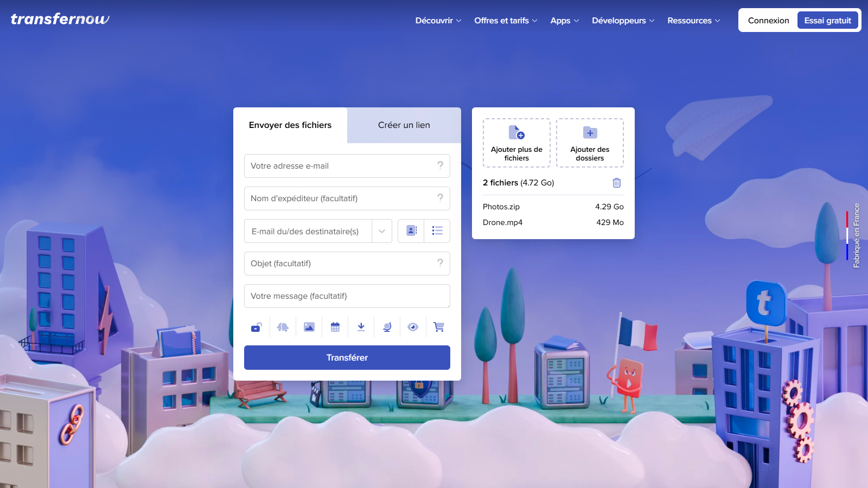The image size is (868, 488).
Task: Click the 2 fichiers (4.72 Go) summary
Action: click(519, 183)
